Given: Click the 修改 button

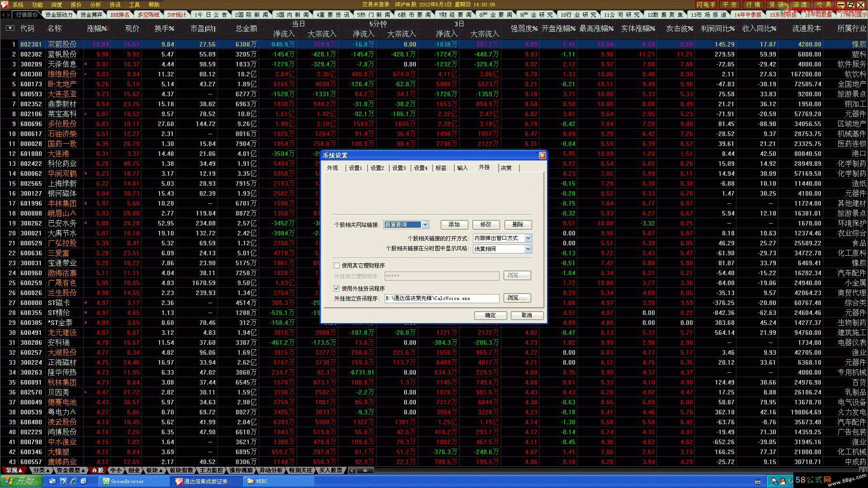Looking at the screenshot, I should tap(486, 225).
